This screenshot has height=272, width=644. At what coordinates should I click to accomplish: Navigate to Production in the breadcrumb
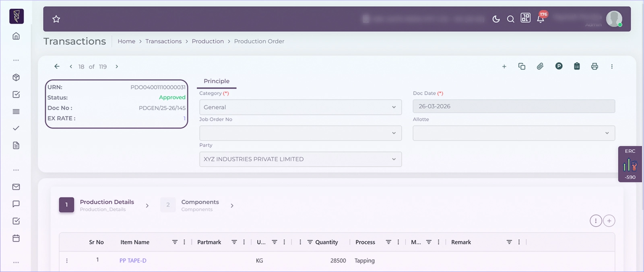pos(208,41)
